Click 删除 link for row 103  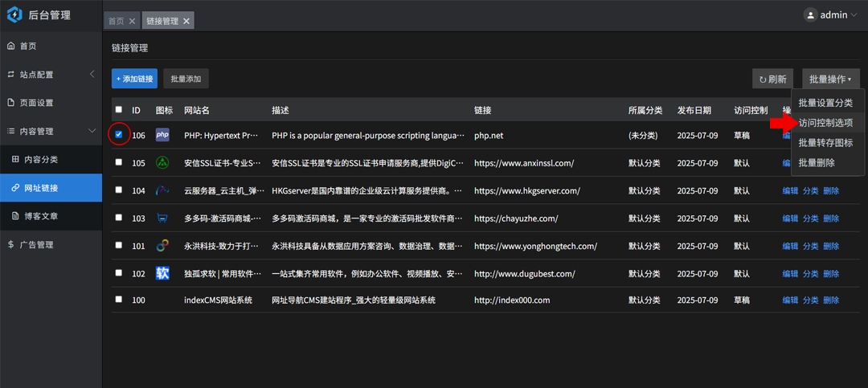click(x=831, y=219)
